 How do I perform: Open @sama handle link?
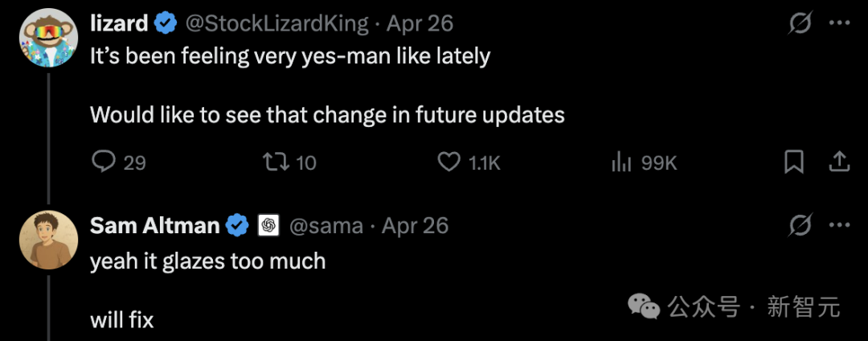(326, 226)
